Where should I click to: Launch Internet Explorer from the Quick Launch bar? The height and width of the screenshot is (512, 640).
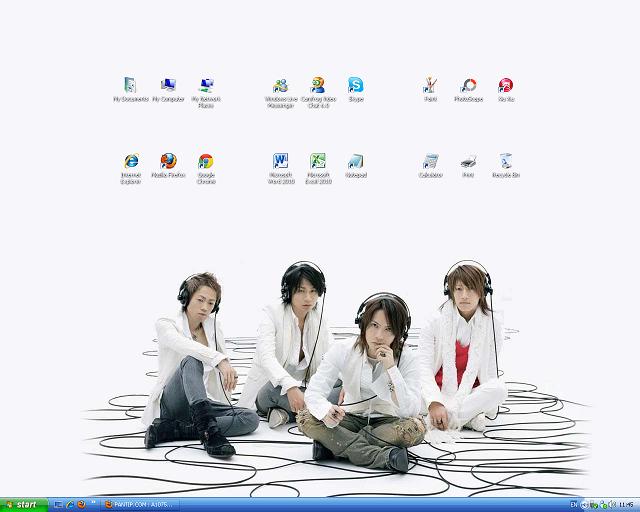tap(70, 505)
